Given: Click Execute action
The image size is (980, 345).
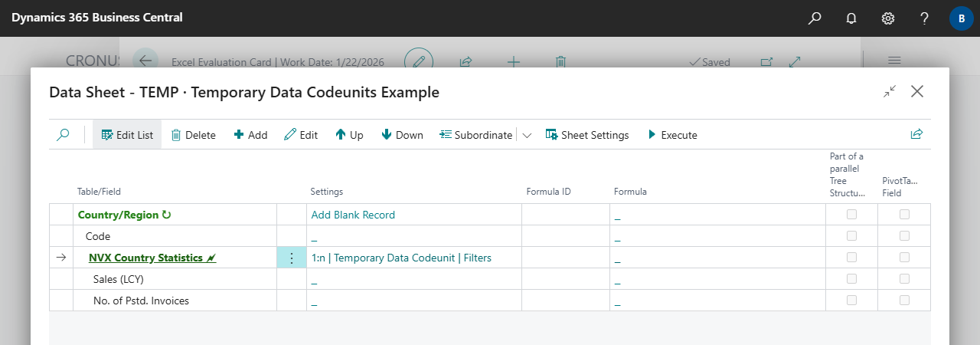Looking at the screenshot, I should click(672, 134).
